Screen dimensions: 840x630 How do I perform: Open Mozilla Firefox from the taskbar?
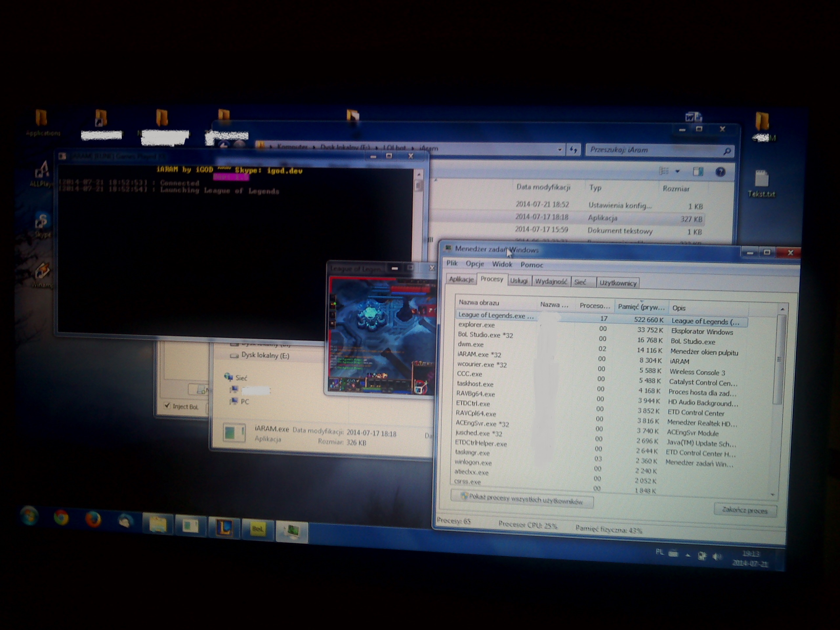pyautogui.click(x=93, y=519)
